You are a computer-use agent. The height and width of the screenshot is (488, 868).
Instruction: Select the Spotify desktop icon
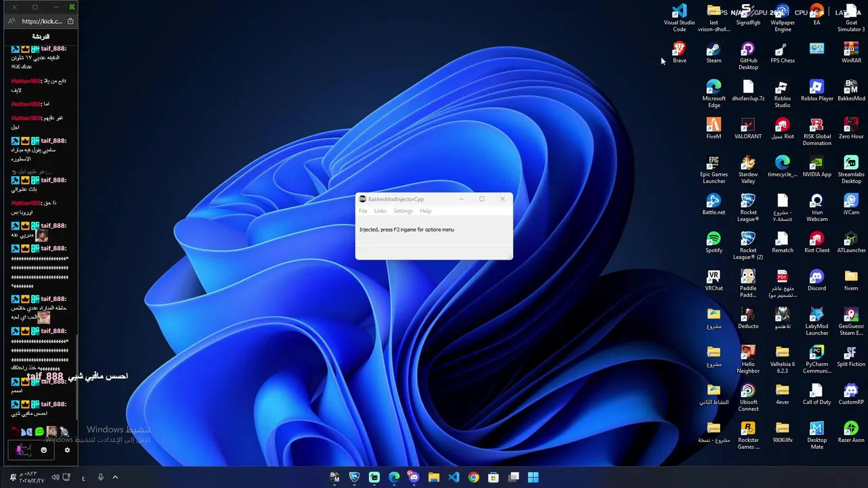tap(714, 242)
